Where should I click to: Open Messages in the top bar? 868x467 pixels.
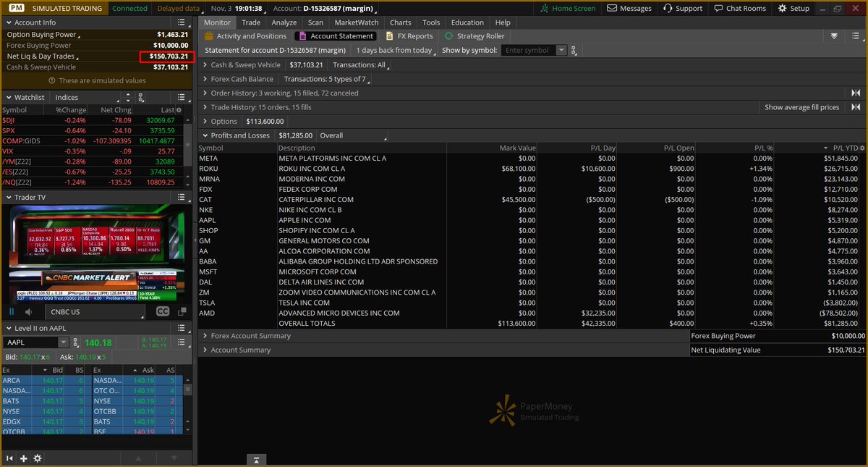tap(629, 8)
